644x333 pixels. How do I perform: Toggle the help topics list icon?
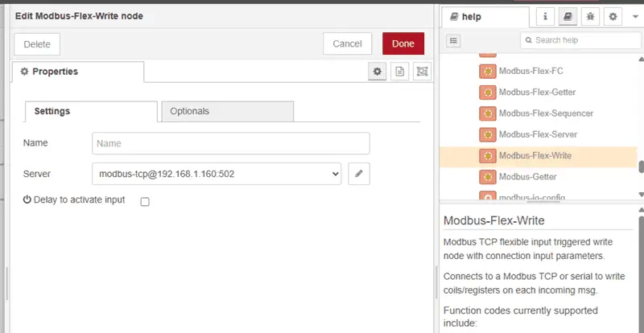(453, 41)
